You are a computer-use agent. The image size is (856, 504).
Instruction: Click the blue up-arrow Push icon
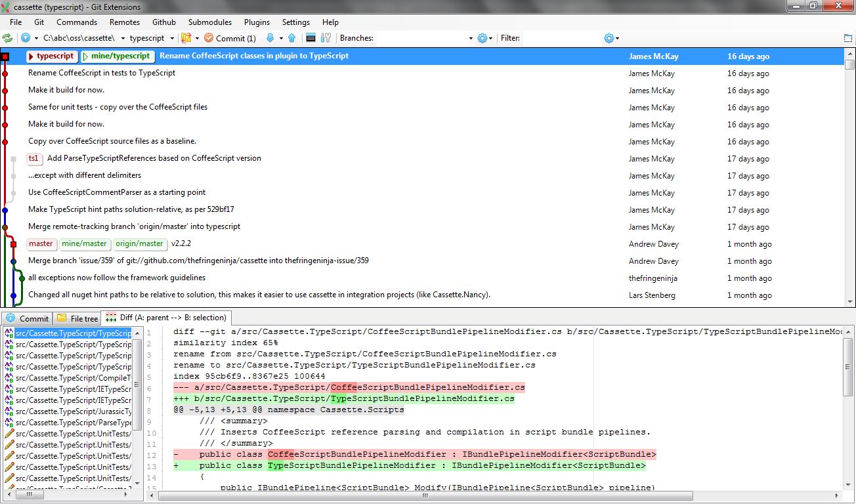point(291,38)
